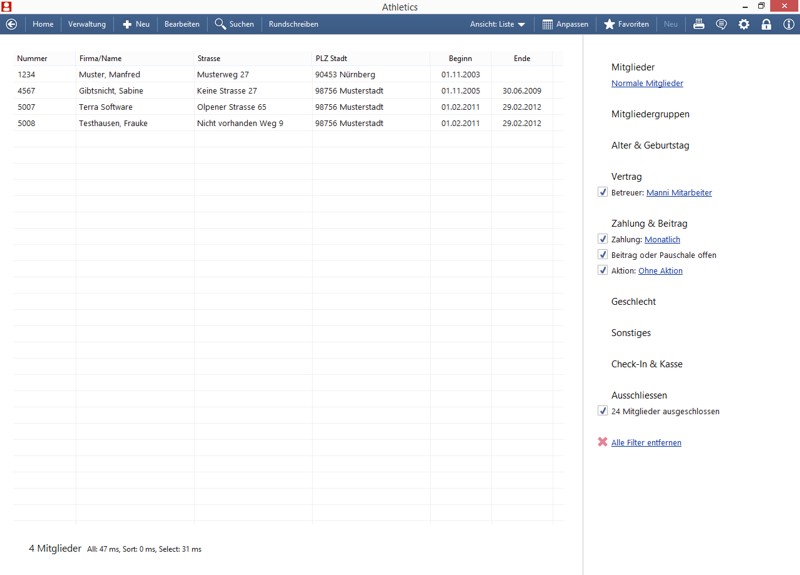Go back with the arrow icon
The width and height of the screenshot is (800, 575).
pos(11,24)
